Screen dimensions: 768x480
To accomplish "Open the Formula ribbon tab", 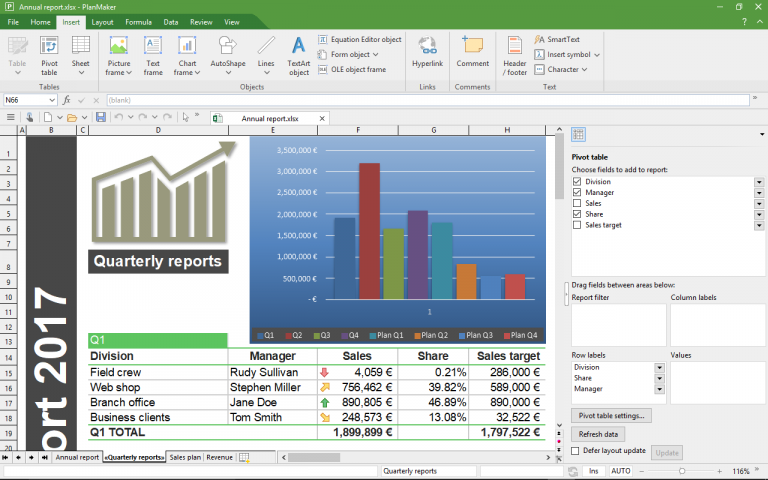I will (x=138, y=21).
